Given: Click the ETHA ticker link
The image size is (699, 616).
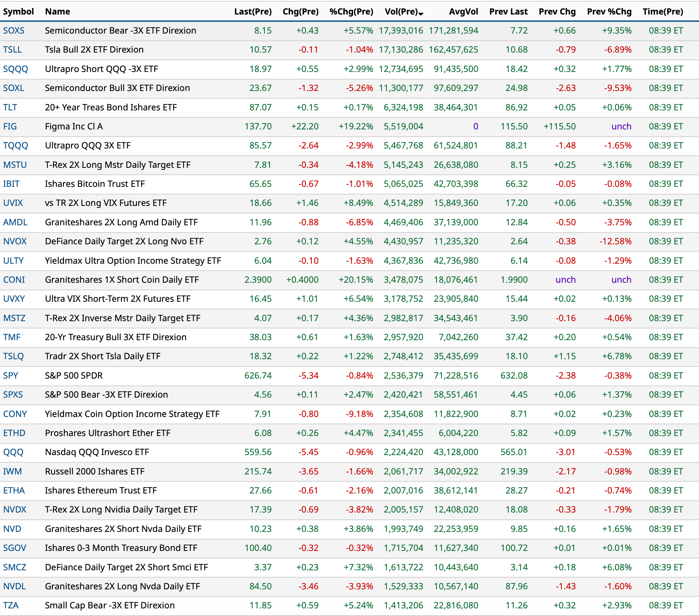Looking at the screenshot, I should pyautogui.click(x=14, y=490).
